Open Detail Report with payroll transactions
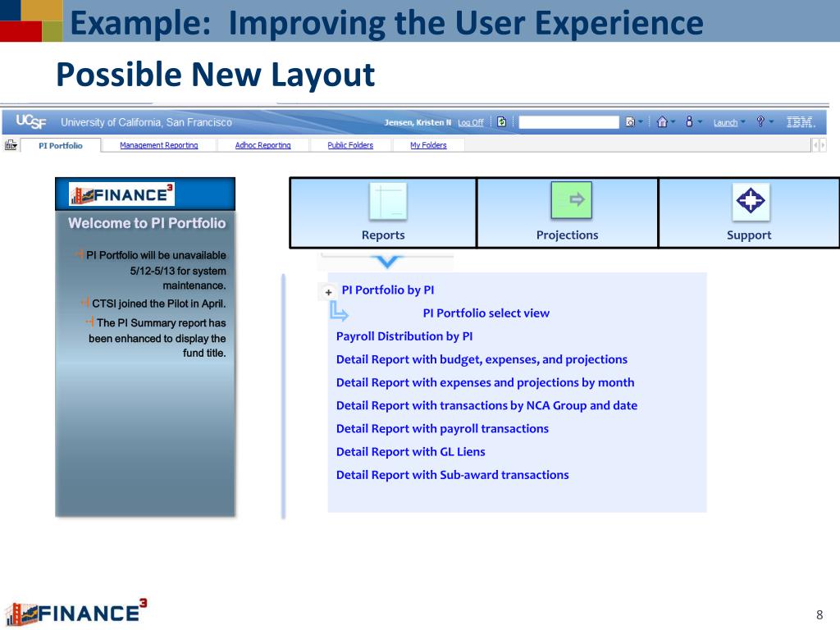The height and width of the screenshot is (630, 840). [442, 428]
